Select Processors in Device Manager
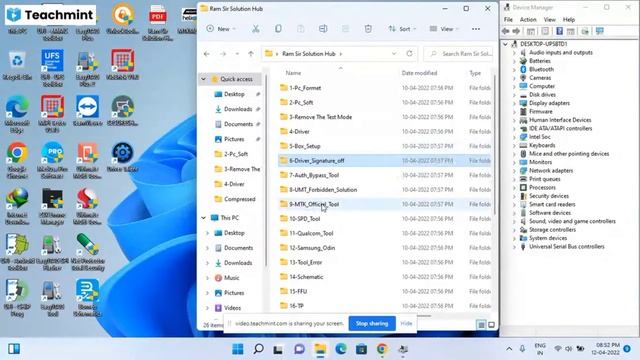This screenshot has width=640, height=360. point(542,187)
